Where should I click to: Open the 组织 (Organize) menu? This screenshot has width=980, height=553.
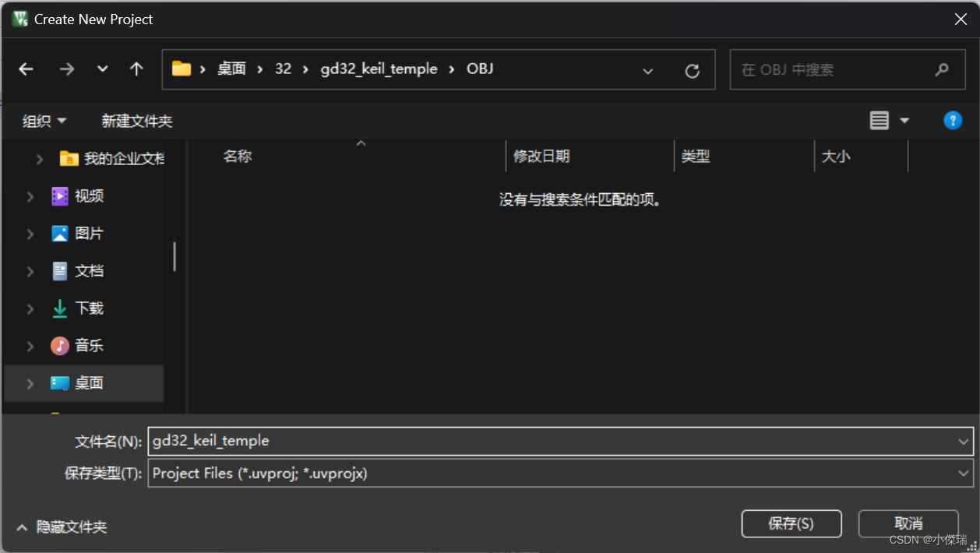pos(43,121)
